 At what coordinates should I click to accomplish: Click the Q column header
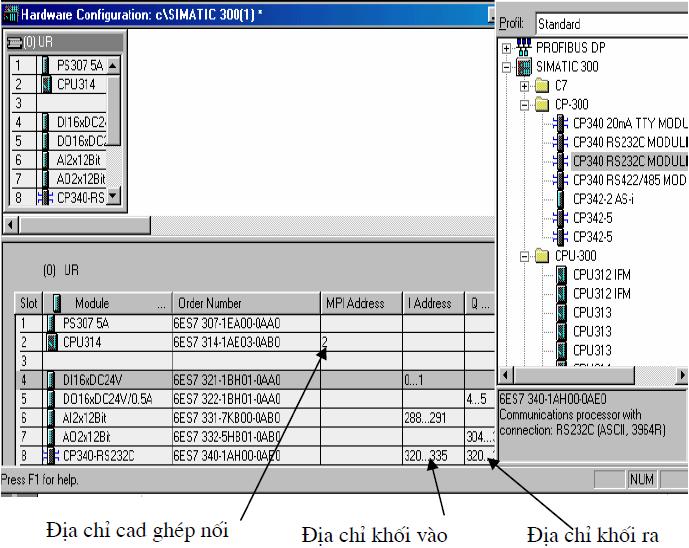point(480,303)
